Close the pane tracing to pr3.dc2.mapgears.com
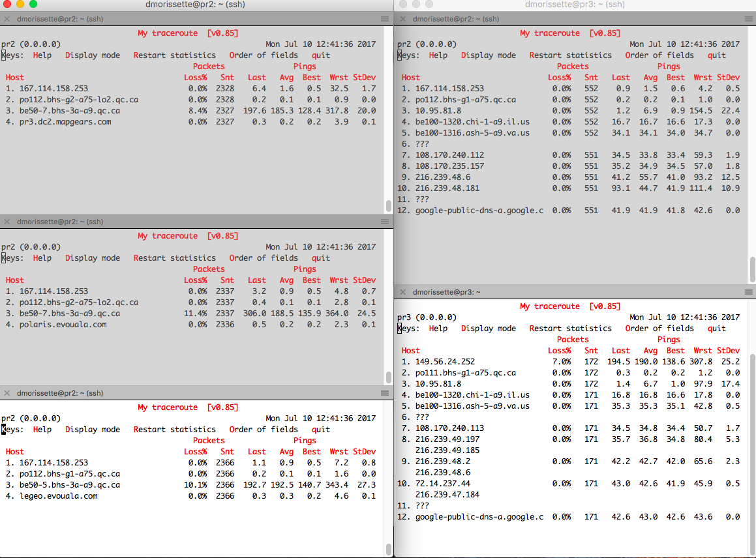 click(x=7, y=20)
